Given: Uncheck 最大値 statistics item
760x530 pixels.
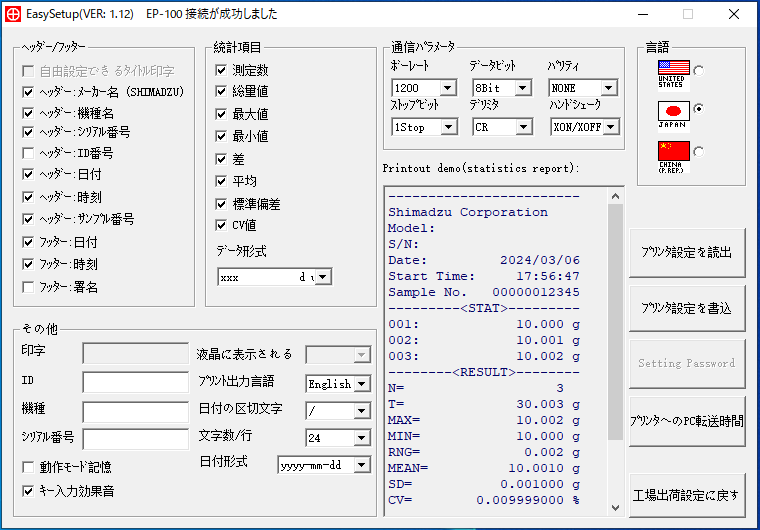Looking at the screenshot, I should point(221,114).
